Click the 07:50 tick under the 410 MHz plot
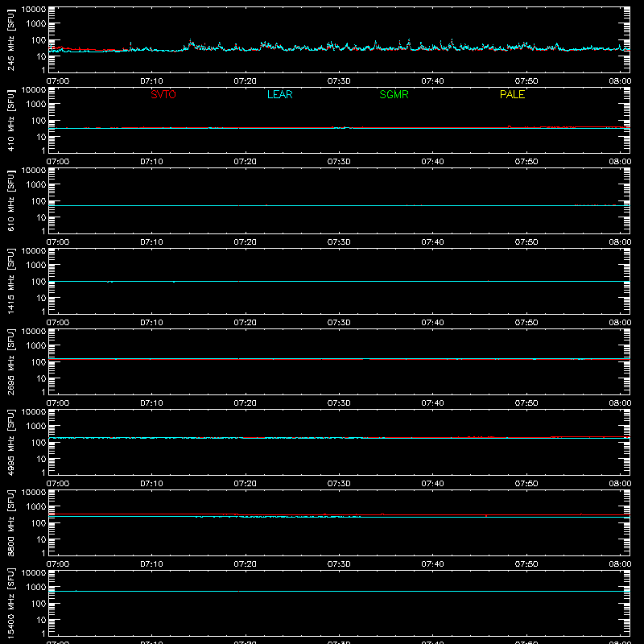 [x=526, y=162]
